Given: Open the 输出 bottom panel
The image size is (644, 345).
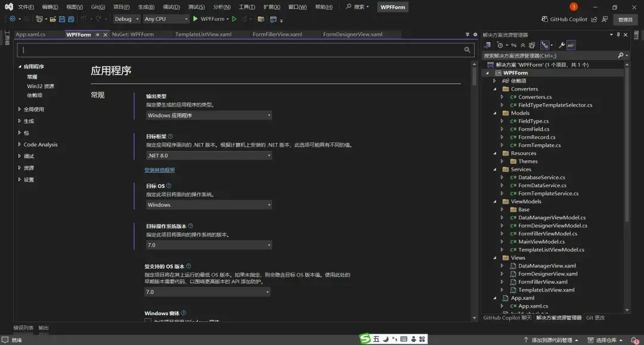Looking at the screenshot, I should [x=44, y=328].
